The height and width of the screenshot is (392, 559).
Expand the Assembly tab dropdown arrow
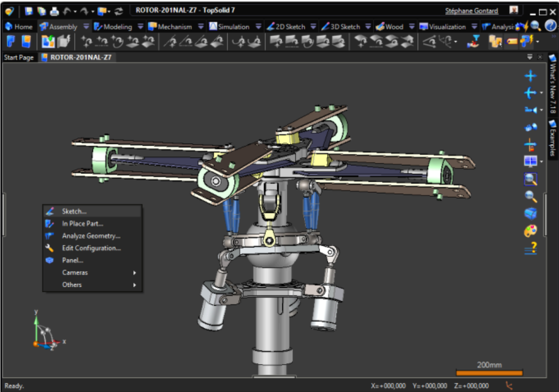[x=86, y=27]
